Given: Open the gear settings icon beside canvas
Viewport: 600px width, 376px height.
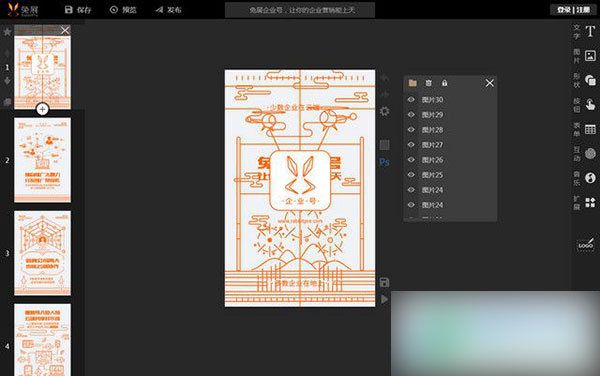Looking at the screenshot, I should point(385,111).
